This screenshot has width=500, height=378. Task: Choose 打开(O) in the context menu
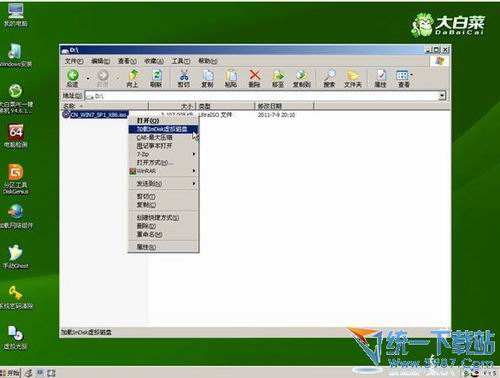tap(163, 120)
